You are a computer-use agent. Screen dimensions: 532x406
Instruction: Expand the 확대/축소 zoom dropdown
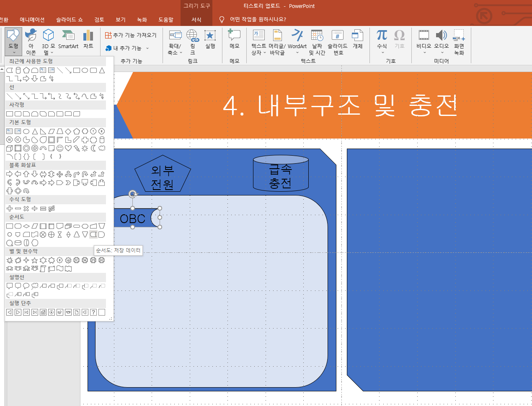click(181, 53)
